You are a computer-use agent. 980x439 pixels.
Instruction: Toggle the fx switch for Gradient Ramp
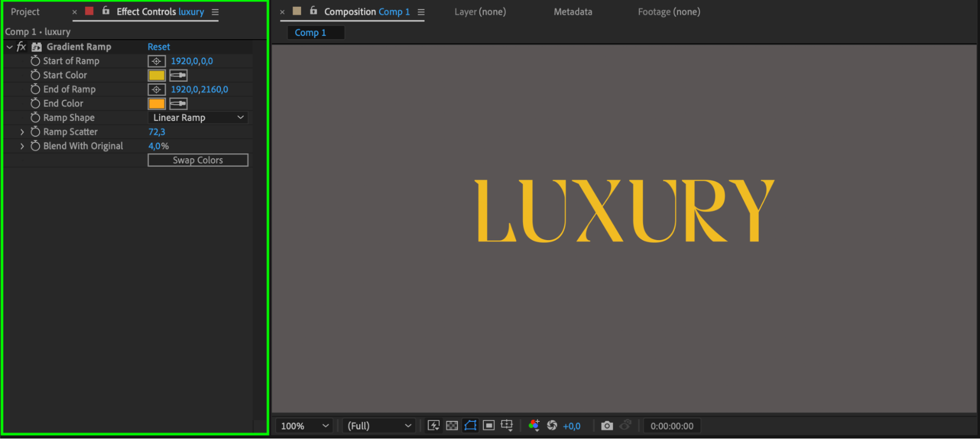click(21, 47)
